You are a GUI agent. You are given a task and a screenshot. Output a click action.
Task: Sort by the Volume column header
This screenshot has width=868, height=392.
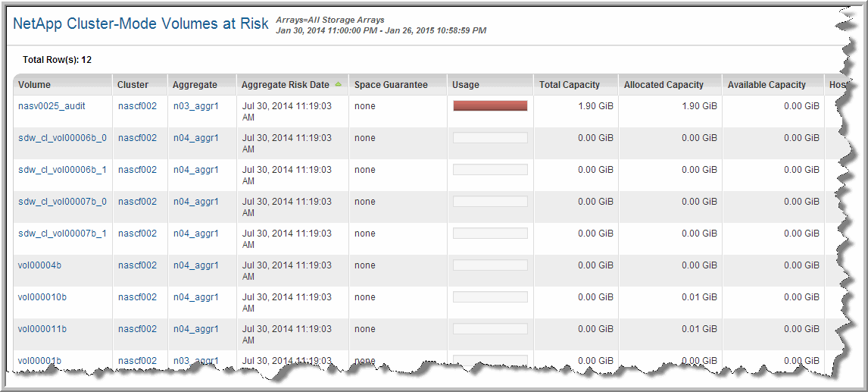point(35,85)
